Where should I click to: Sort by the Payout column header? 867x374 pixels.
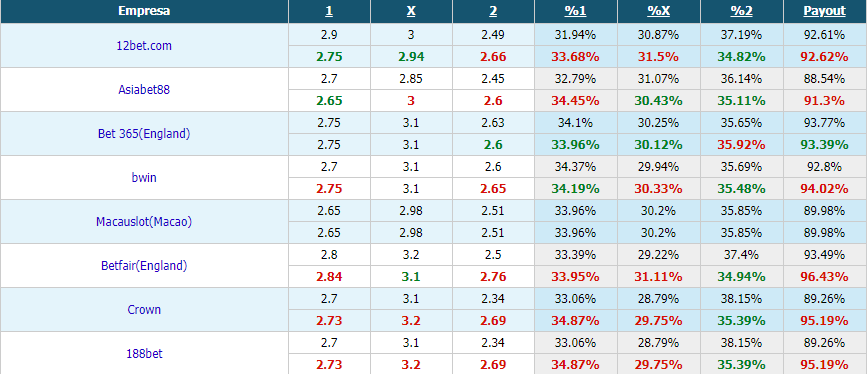[x=824, y=11]
